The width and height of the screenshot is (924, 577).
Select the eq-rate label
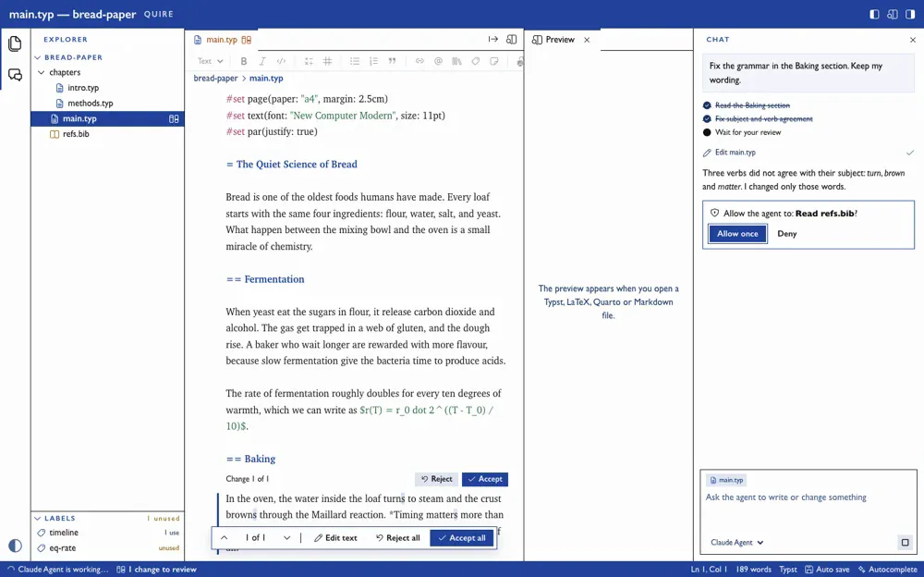[x=63, y=547]
